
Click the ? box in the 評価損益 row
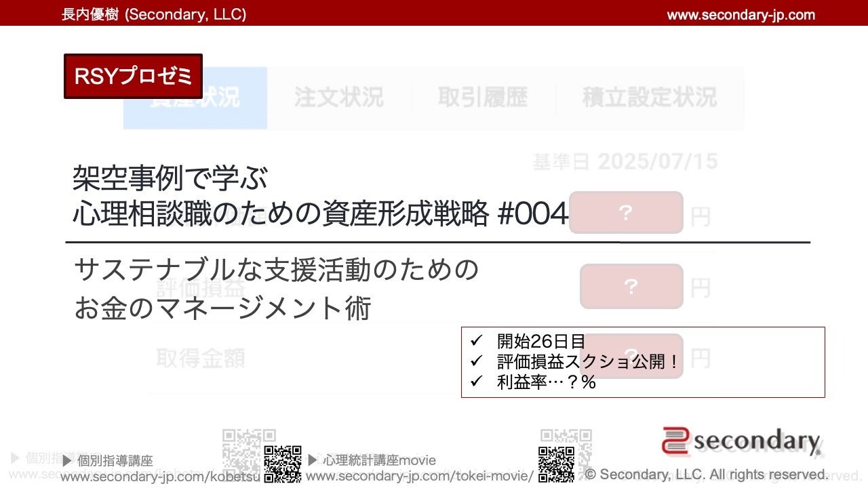[631, 287]
